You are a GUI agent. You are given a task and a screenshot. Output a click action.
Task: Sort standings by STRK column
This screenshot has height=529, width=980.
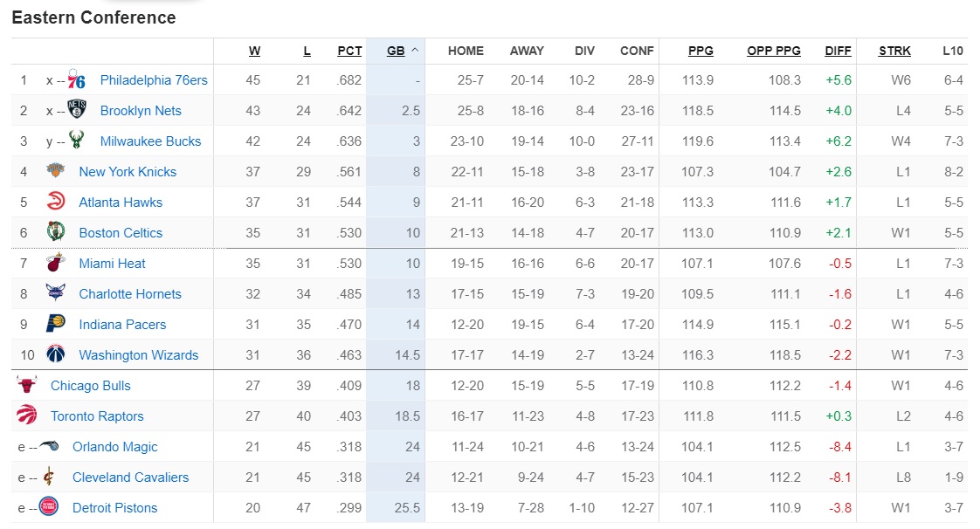(894, 51)
